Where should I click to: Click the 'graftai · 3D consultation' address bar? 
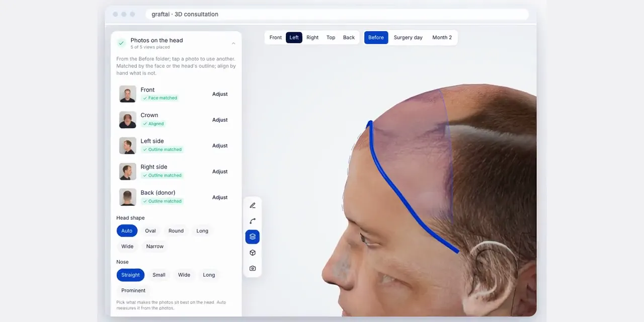[337, 14]
